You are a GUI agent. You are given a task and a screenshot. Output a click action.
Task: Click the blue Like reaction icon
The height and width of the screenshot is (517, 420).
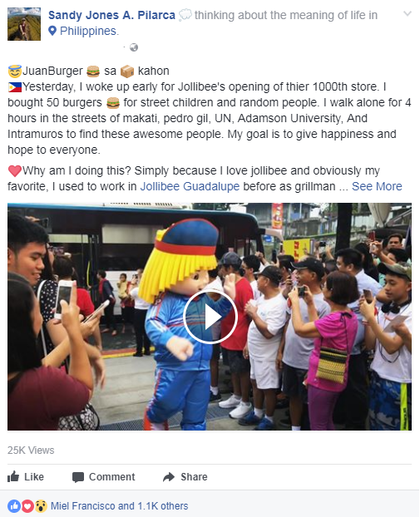(13, 506)
